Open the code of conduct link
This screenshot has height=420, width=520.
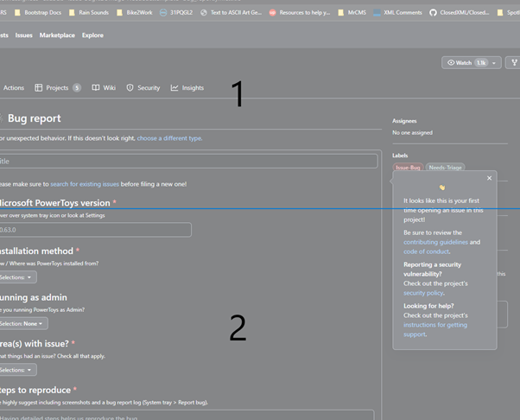click(427, 251)
